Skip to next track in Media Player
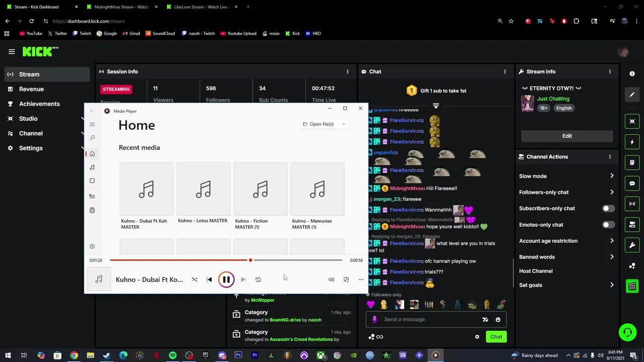This screenshot has width=644, height=362. coord(243,280)
